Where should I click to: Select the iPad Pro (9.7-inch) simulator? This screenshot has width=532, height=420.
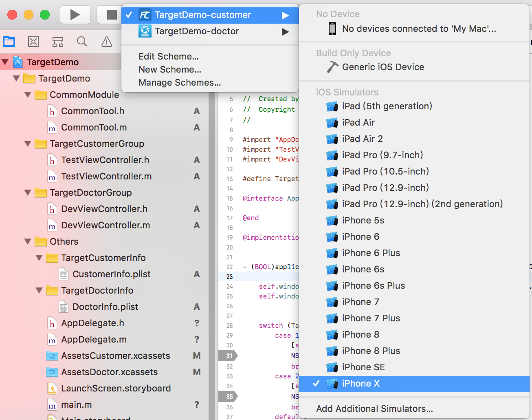(x=414, y=155)
